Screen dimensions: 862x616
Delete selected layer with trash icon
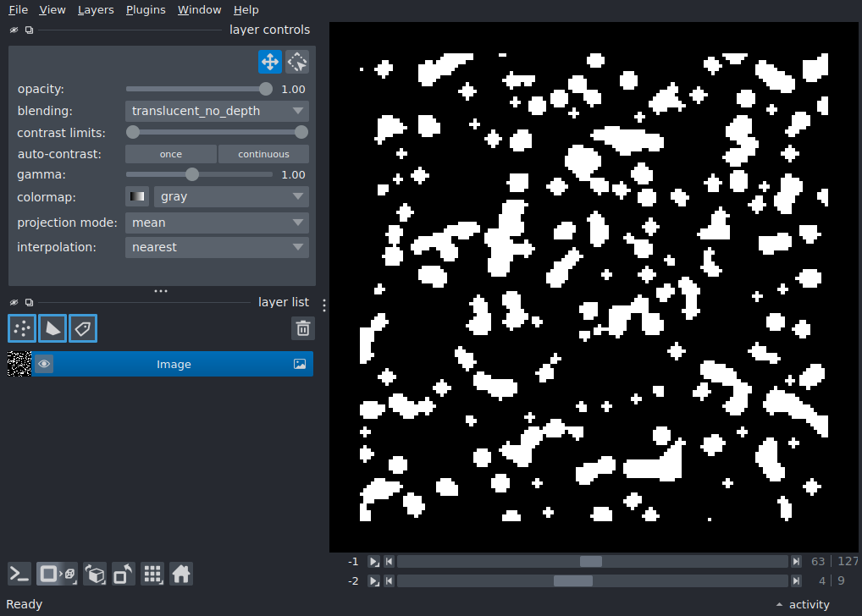(x=303, y=328)
